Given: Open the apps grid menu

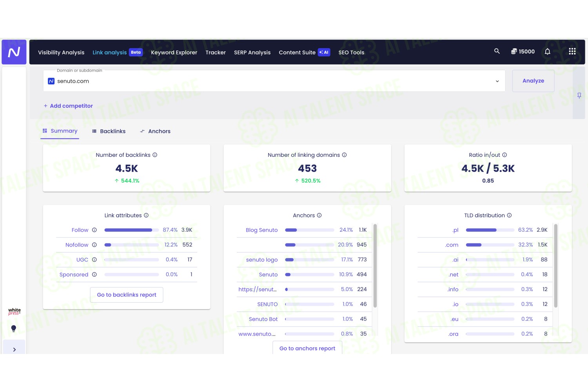Looking at the screenshot, I should point(572,52).
